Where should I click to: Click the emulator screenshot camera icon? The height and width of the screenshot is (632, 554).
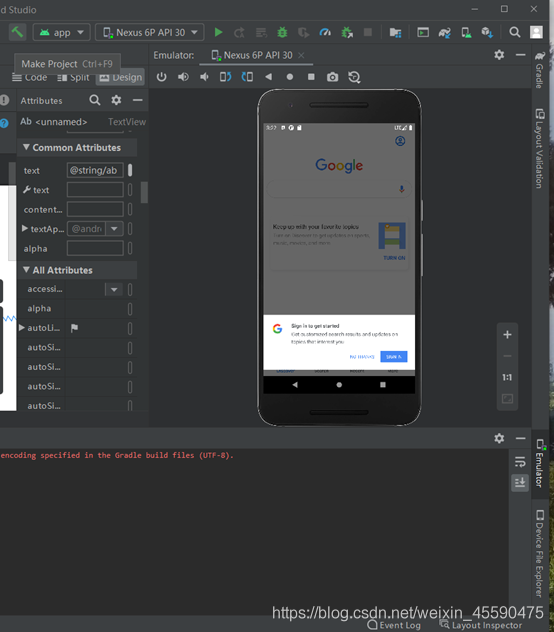[x=332, y=77]
